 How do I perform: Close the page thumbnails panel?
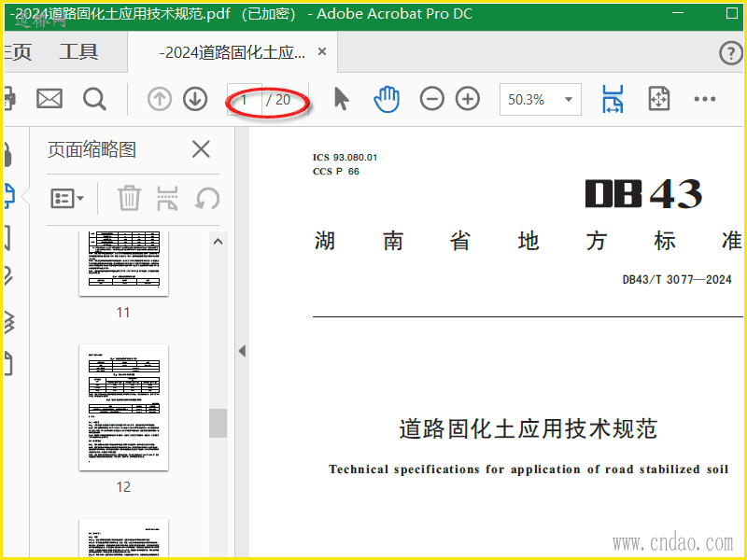pos(201,149)
